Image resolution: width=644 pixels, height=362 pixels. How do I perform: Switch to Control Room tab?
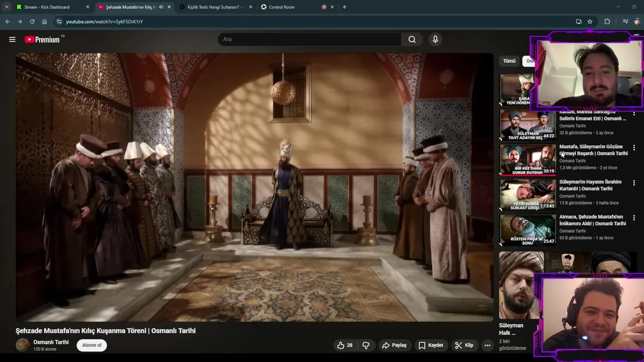282,7
